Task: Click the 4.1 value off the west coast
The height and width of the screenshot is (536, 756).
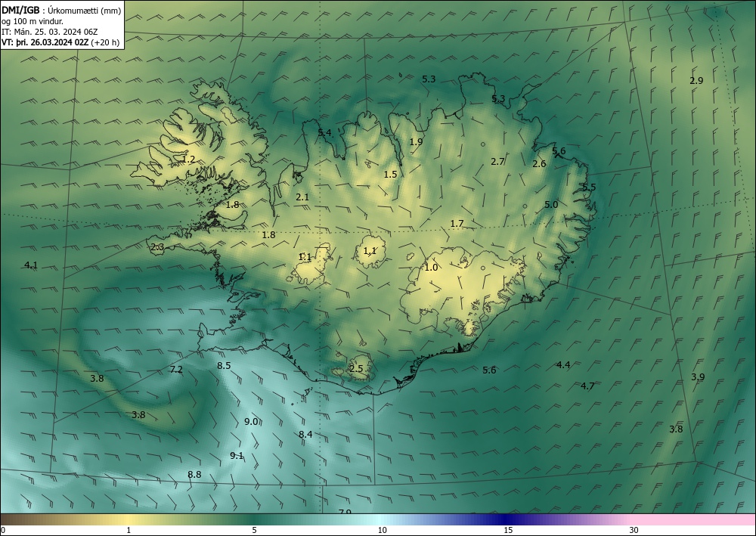Action: [31, 265]
